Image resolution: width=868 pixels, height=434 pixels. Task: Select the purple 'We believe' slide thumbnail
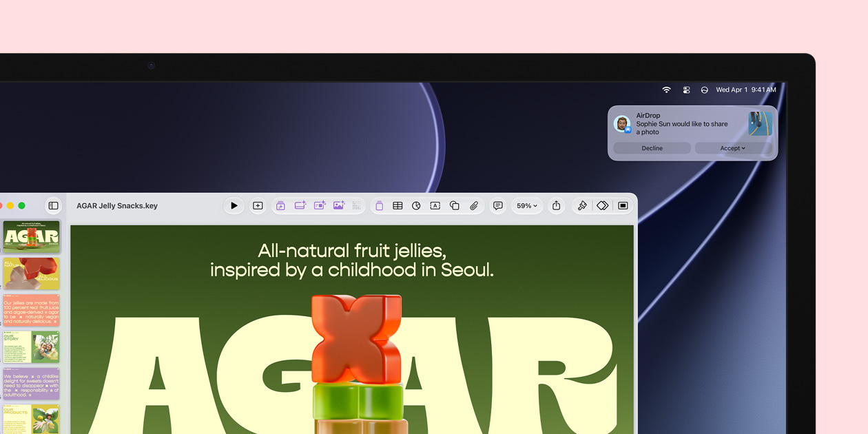pos(31,383)
